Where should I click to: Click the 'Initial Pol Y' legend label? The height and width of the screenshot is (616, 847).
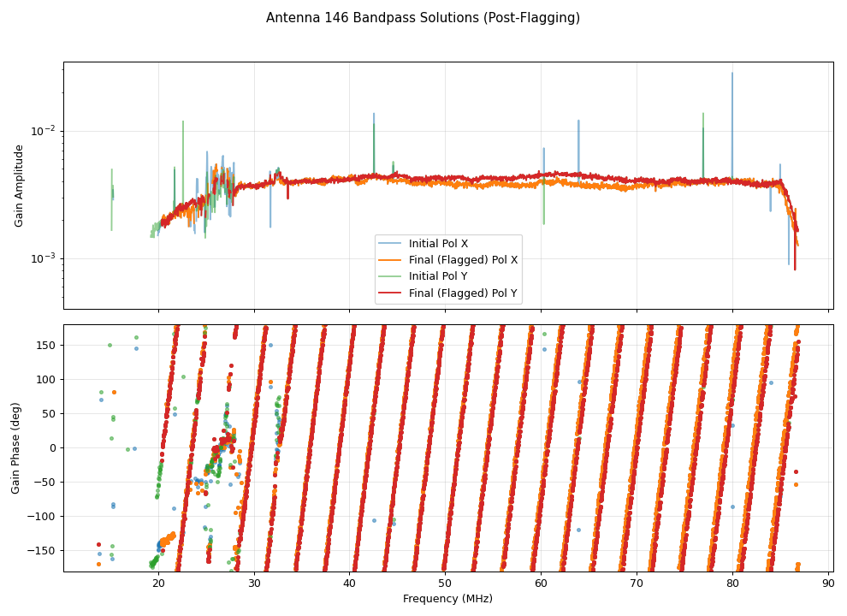438,276
